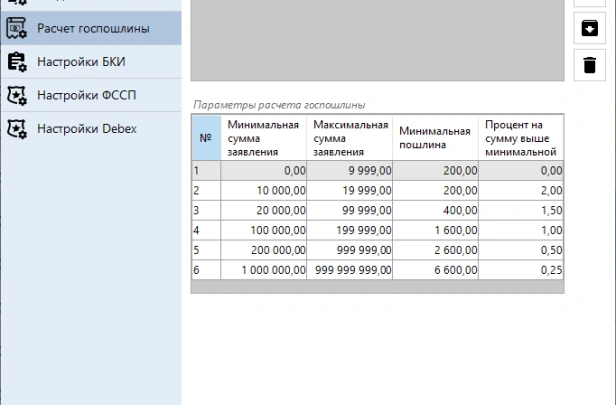
Task: Select the Настройки ФССП text label
Action: pos(86,95)
